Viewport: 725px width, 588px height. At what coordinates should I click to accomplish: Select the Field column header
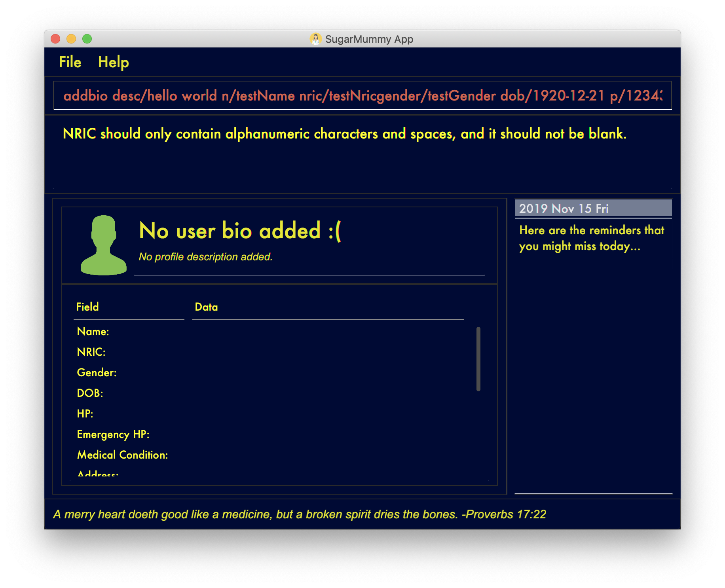(x=87, y=307)
